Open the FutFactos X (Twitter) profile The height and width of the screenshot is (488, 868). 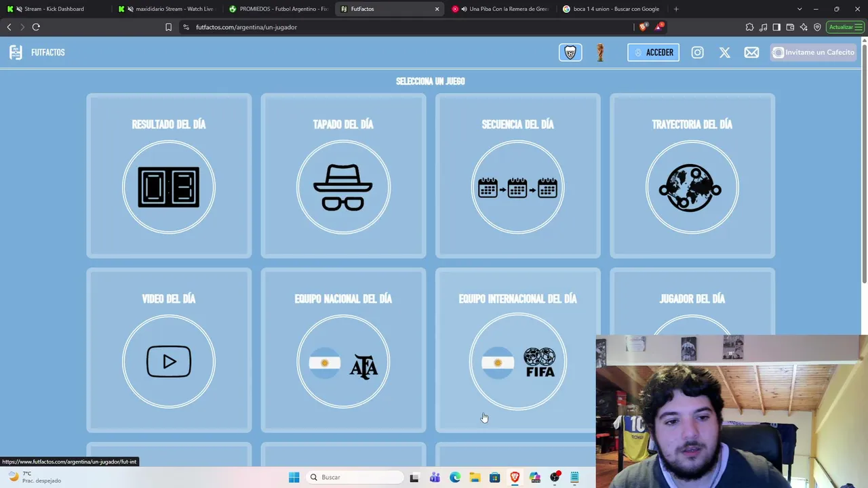pyautogui.click(x=725, y=52)
